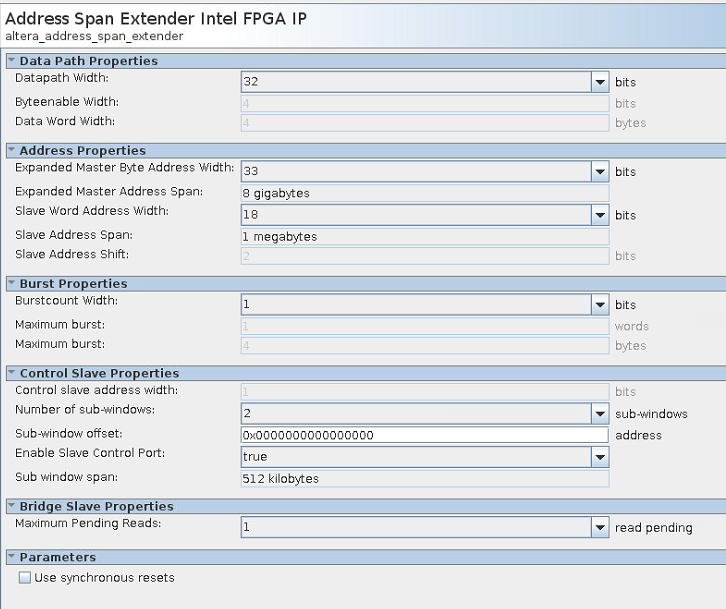Collapse the Parameters section
Image resolution: width=726 pixels, height=609 pixels.
(11, 557)
